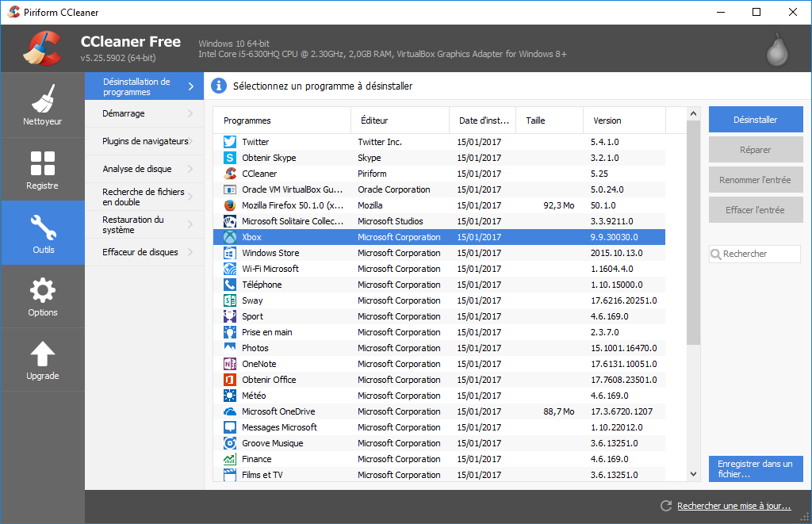Viewport: 812px width, 524px height.
Task: Open the Nettoyeur broom section
Action: [x=43, y=105]
